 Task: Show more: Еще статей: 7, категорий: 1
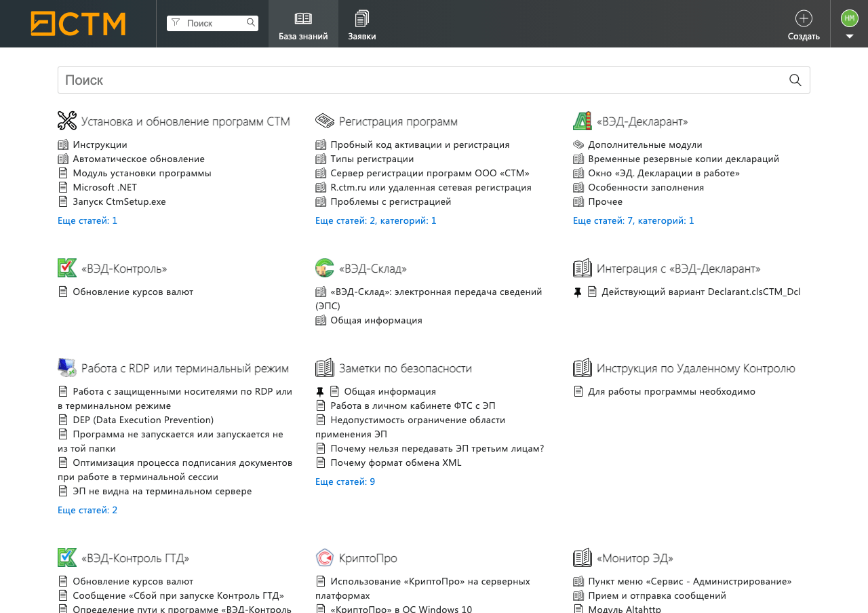click(x=633, y=220)
